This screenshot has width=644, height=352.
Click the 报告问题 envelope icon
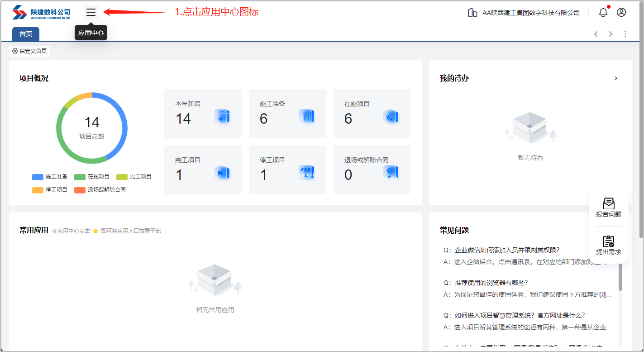(x=609, y=204)
